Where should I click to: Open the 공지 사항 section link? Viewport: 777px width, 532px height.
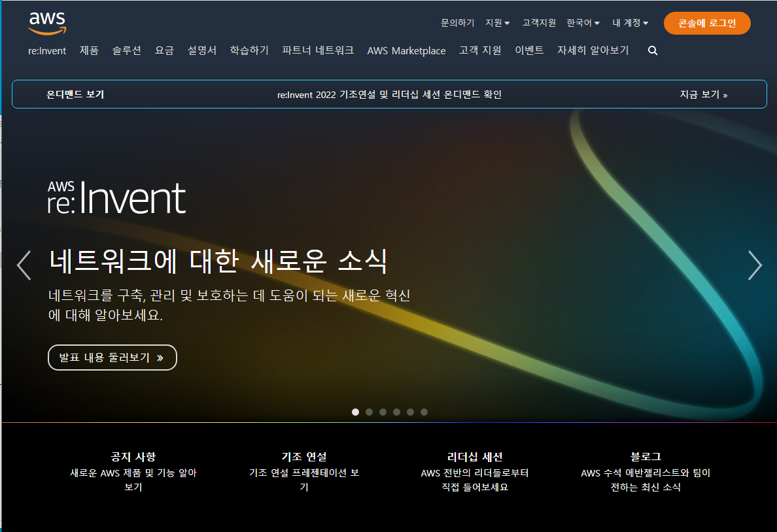(x=133, y=457)
